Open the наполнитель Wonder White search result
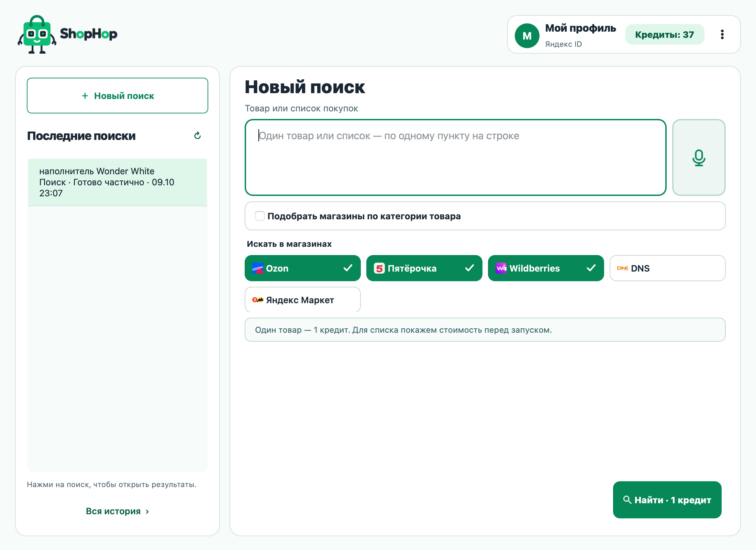The image size is (756, 550). click(x=118, y=182)
